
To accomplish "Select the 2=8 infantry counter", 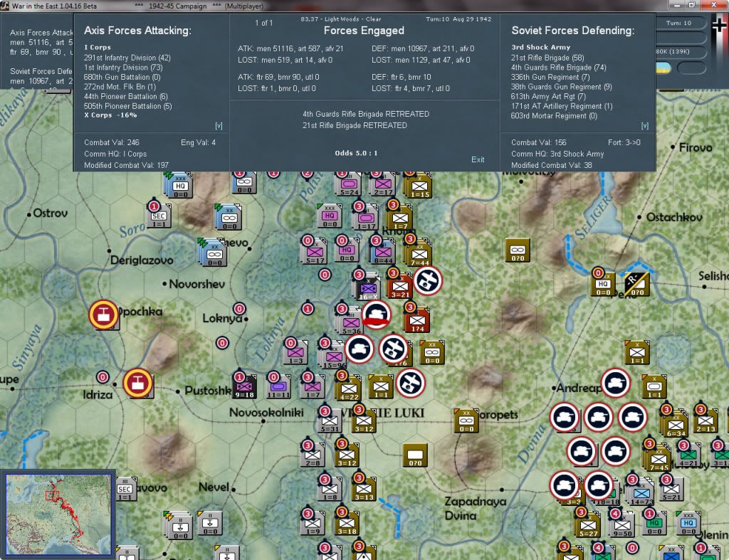I will point(313,455).
